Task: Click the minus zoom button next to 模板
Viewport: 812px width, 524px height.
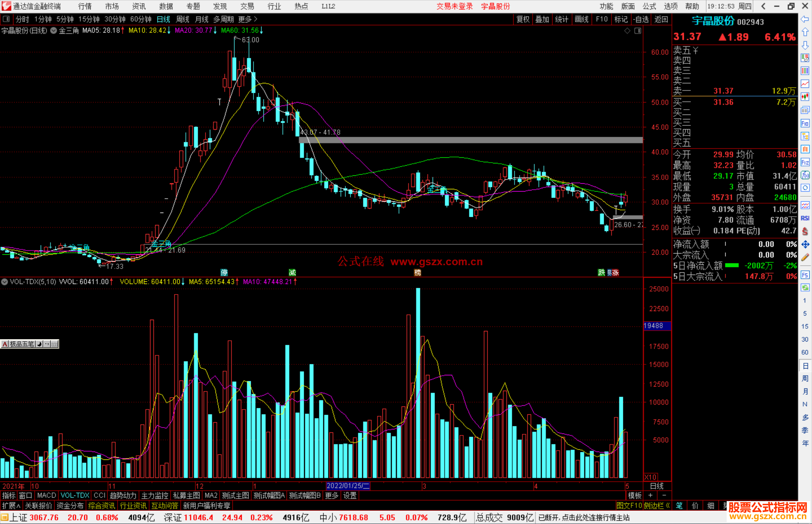Action: [664, 495]
